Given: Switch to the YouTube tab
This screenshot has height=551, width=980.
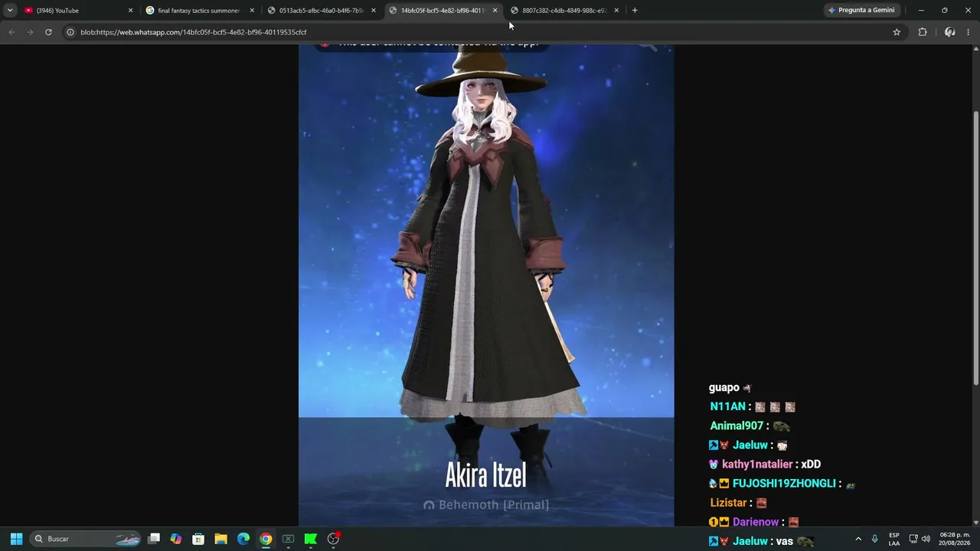Looking at the screenshot, I should pos(73,10).
